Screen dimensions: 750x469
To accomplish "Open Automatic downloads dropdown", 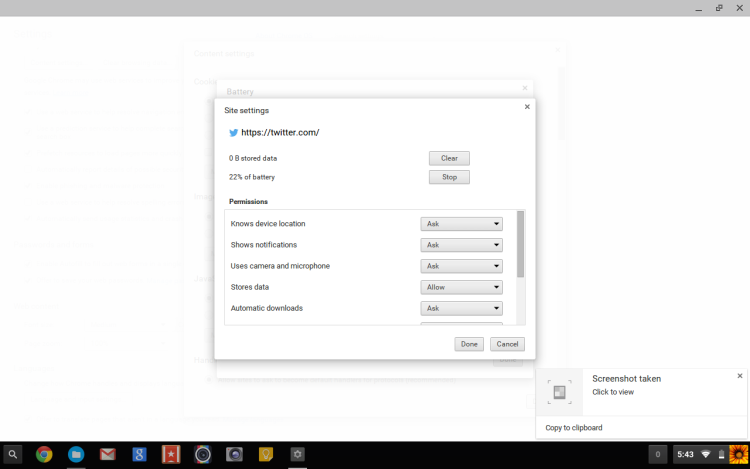I will (462, 308).
